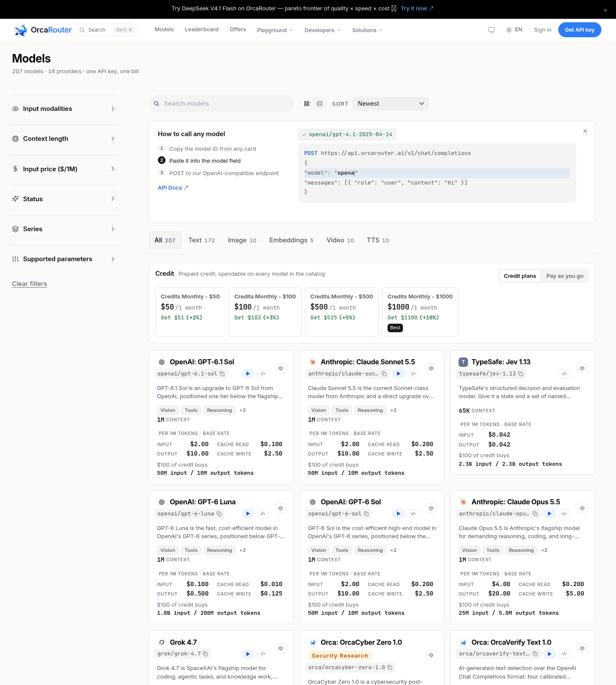Add Claude Sonnet 5.5 to compare
616x685 pixels.
[431, 368]
